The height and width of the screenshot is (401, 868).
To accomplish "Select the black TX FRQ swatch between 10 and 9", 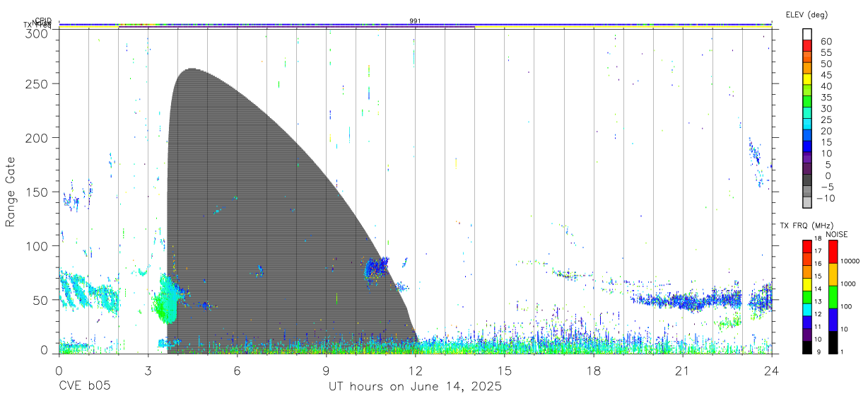I will tap(807, 347).
